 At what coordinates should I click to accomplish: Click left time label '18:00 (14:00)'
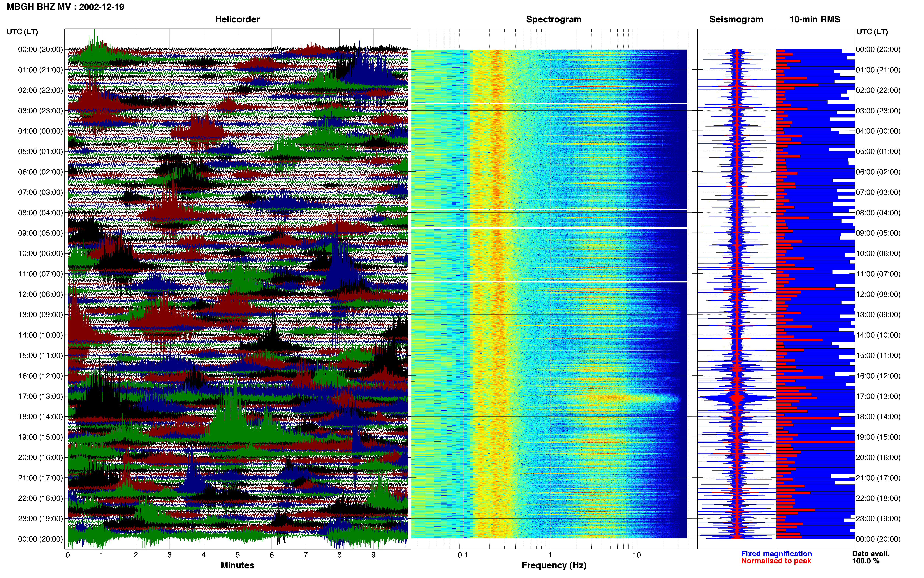pyautogui.click(x=41, y=417)
